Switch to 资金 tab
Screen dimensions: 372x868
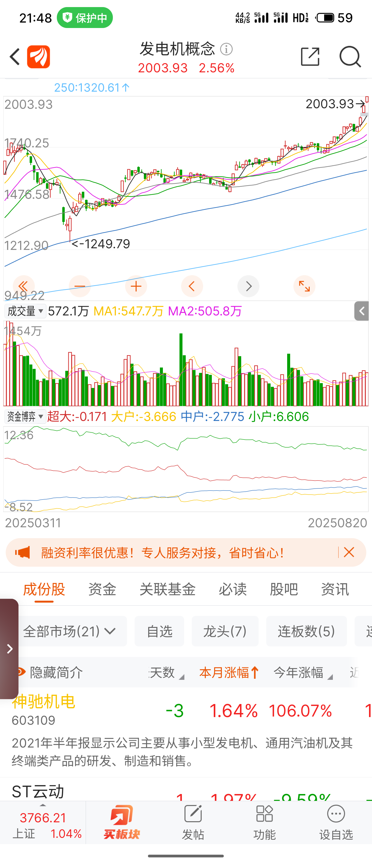102,589
